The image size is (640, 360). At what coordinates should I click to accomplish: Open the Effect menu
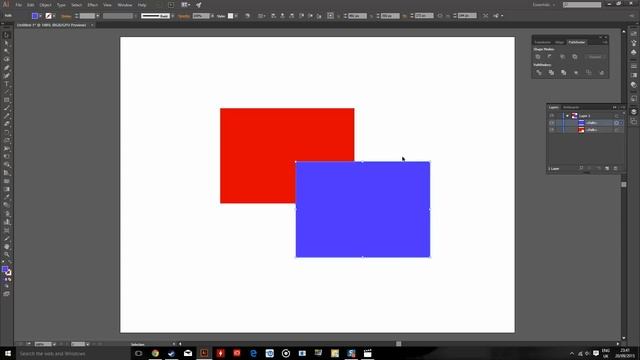coord(93,5)
